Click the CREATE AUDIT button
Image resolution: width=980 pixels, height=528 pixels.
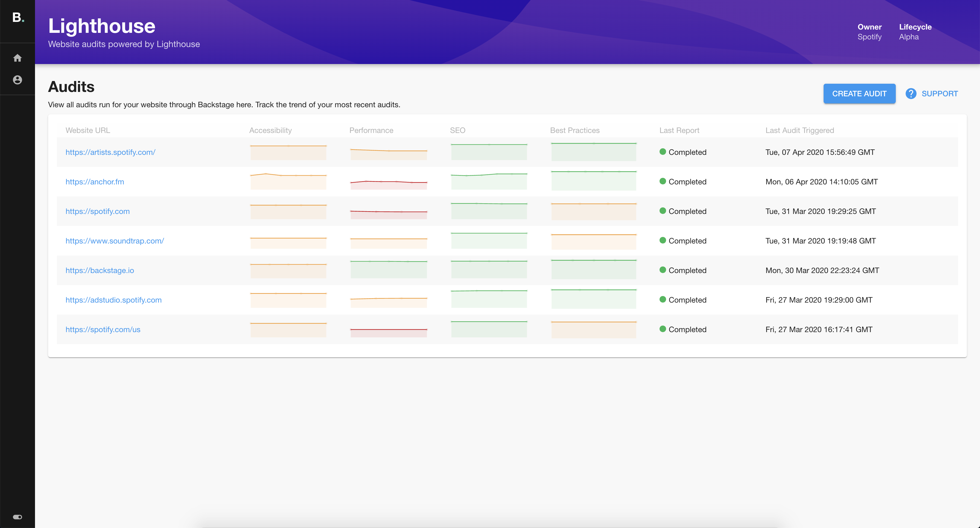pyautogui.click(x=859, y=93)
